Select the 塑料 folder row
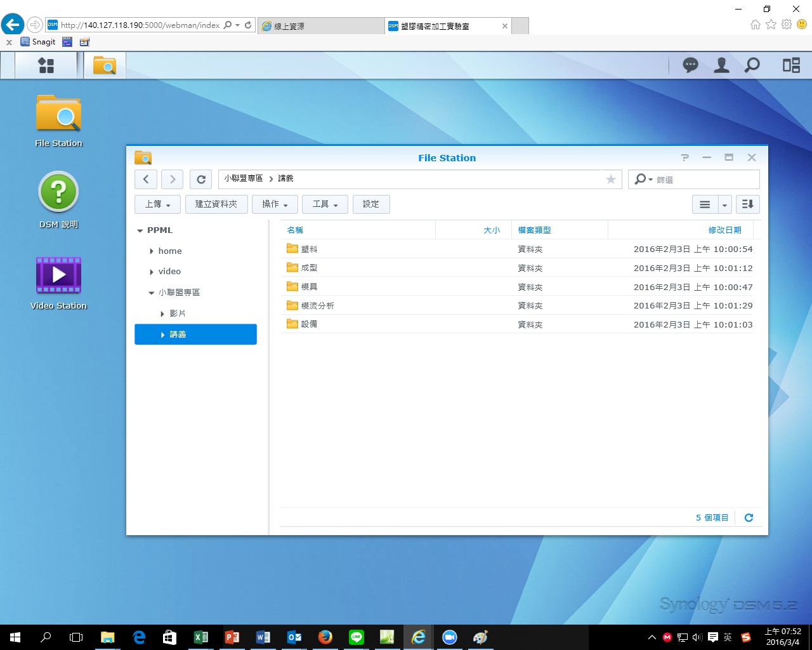 click(x=516, y=249)
